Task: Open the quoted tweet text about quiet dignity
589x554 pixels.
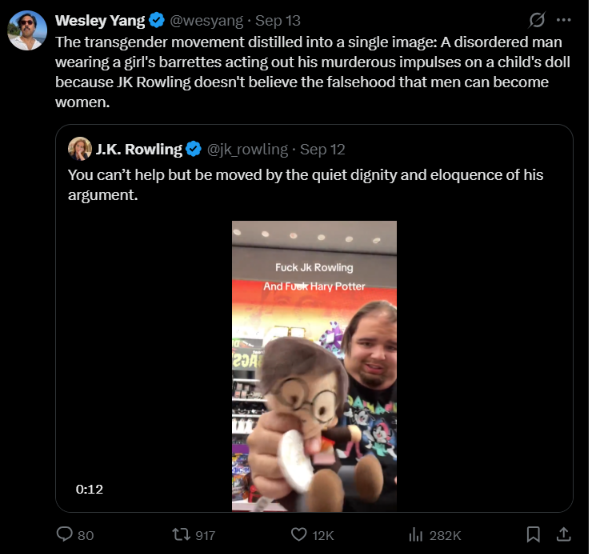Action: (305, 185)
